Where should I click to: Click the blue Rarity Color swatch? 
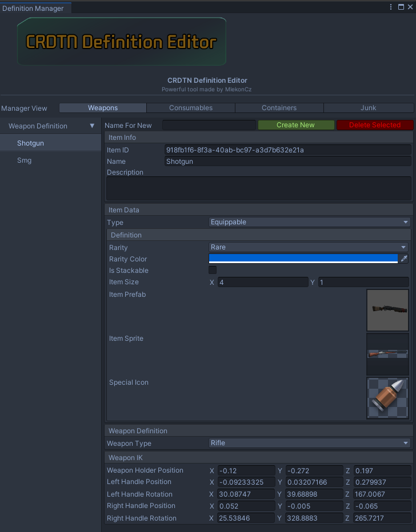pos(303,259)
